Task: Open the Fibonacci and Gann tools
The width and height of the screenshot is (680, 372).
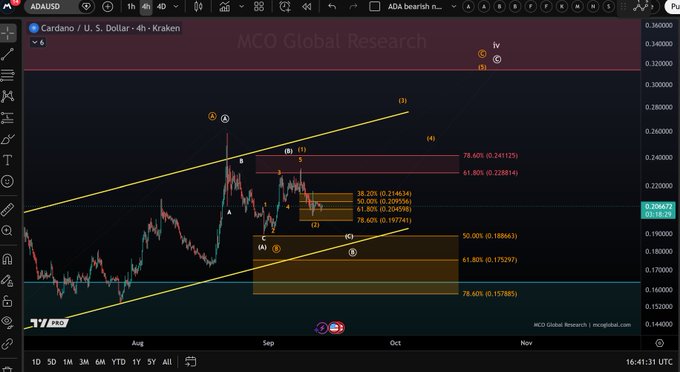Action: click(x=7, y=75)
